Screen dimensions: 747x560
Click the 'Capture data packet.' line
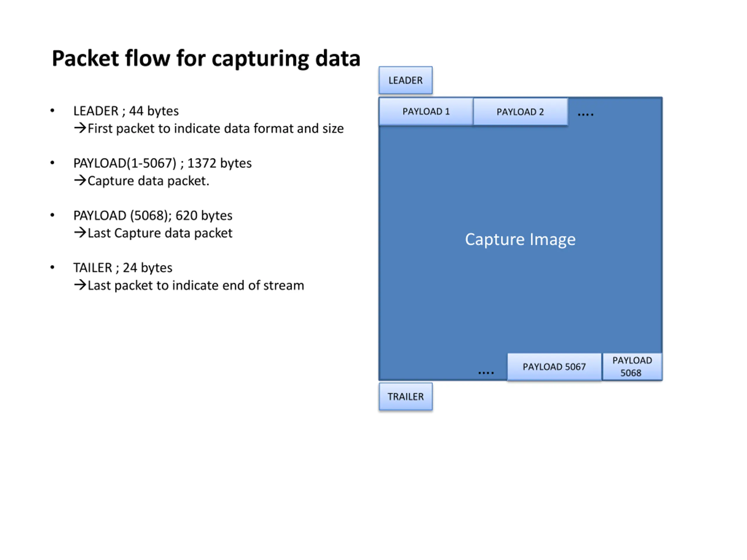[142, 181]
